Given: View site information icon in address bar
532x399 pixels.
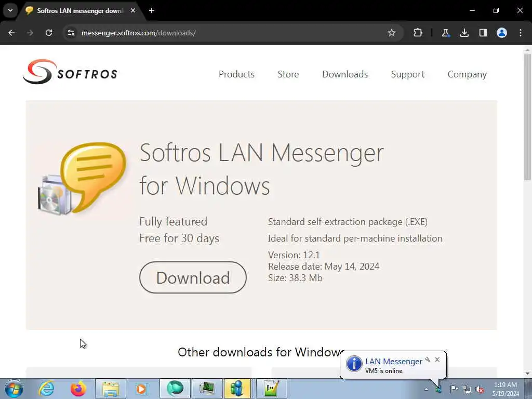Looking at the screenshot, I should 71,33.
